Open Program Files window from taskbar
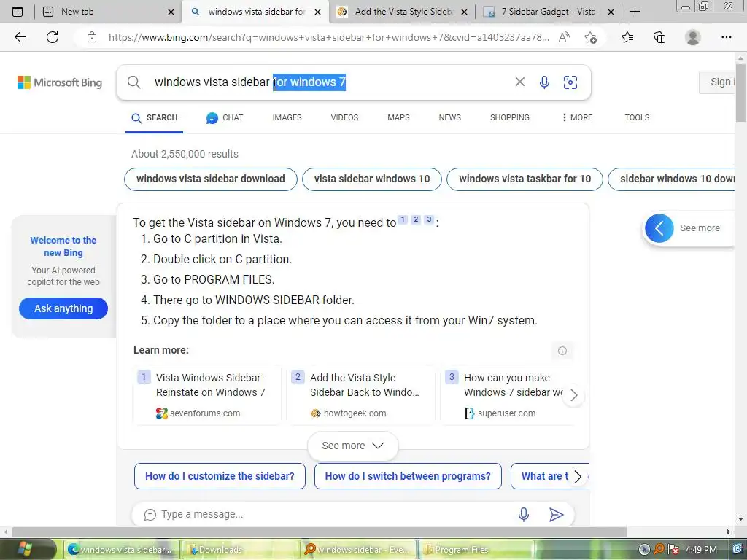Image resolution: width=747 pixels, height=560 pixels. pos(476,550)
